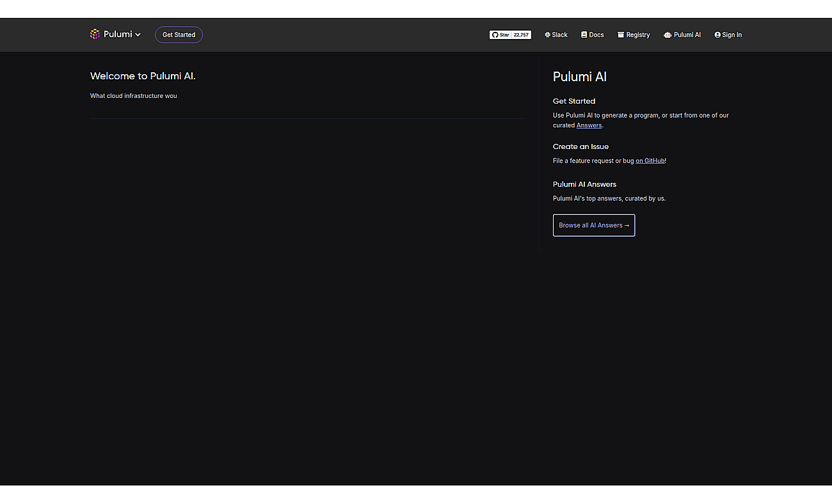
Task: Click the Welcome to Pulumi AI heading
Action: (x=143, y=75)
